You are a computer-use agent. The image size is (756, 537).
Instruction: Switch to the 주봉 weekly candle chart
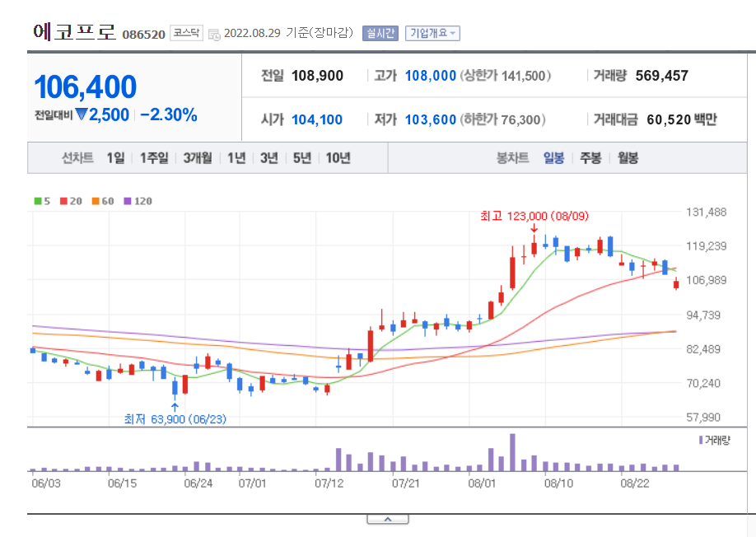(590, 157)
